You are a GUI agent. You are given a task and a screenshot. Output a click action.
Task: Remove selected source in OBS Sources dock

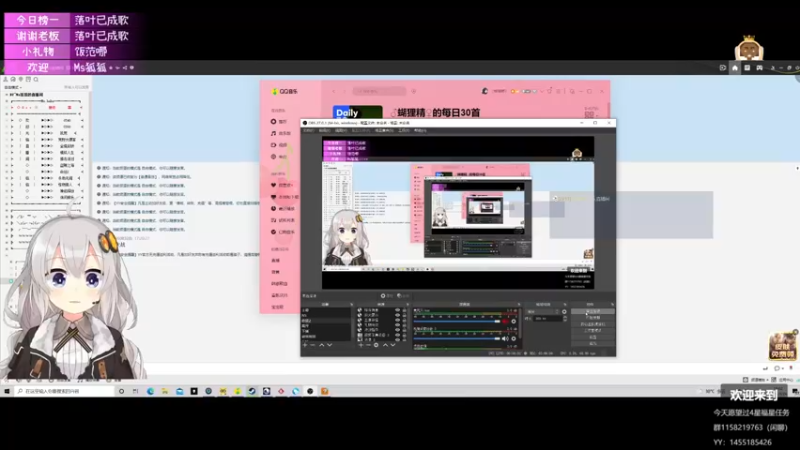pyautogui.click(x=368, y=345)
